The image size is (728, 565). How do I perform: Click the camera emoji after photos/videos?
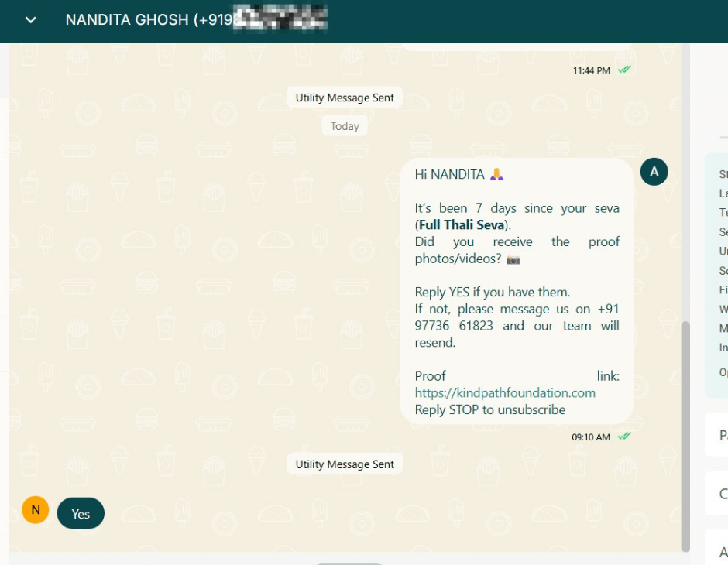point(513,259)
